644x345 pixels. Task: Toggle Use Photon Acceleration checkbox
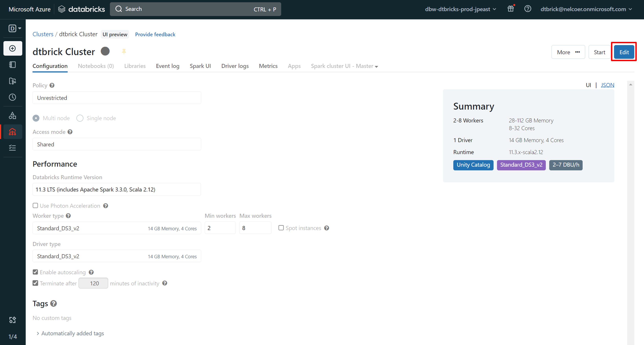click(35, 205)
